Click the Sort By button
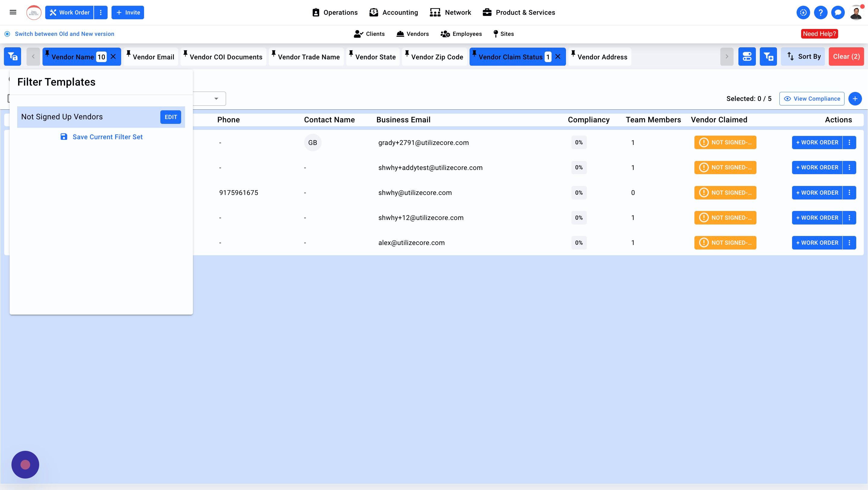 tap(803, 57)
